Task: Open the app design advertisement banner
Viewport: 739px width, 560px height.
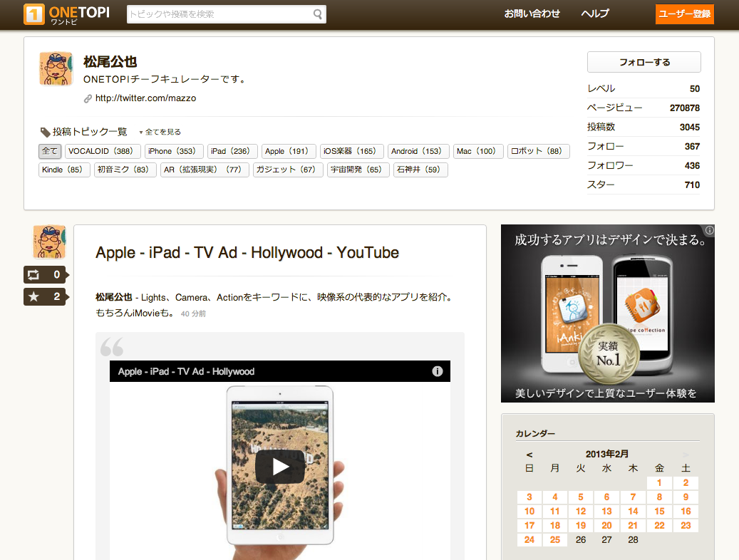Action: pos(607,313)
